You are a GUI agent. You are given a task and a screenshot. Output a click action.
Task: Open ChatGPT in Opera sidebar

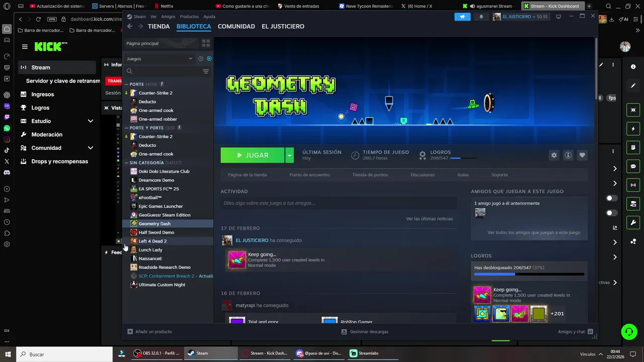click(x=7, y=95)
